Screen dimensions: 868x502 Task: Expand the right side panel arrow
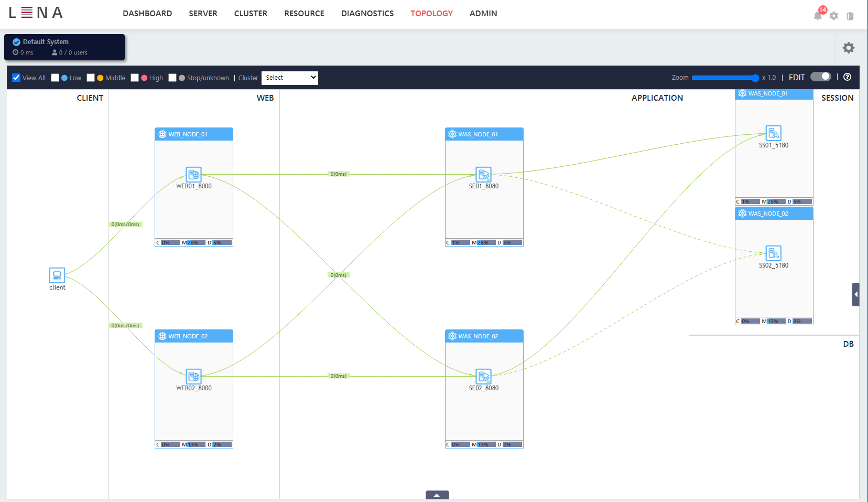(855, 294)
